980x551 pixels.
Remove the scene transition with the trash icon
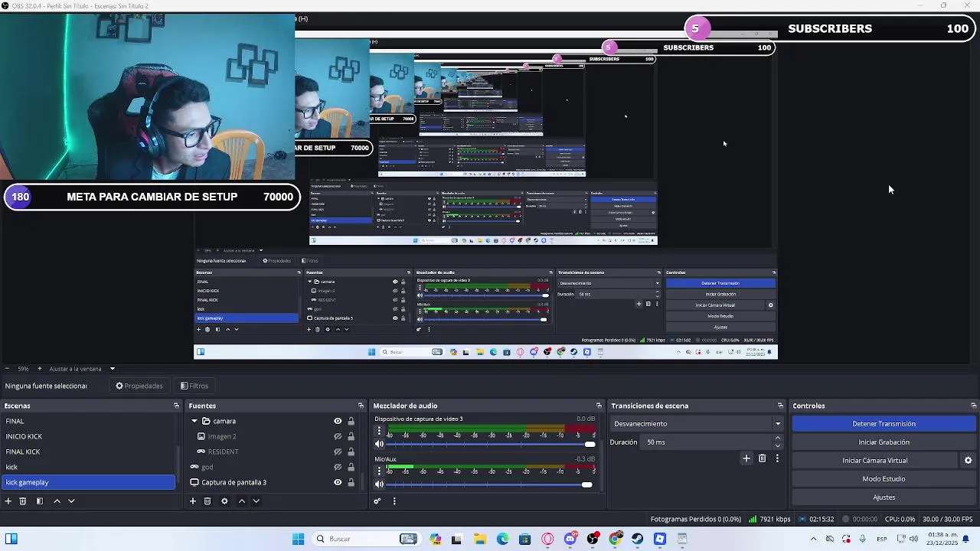tap(762, 458)
